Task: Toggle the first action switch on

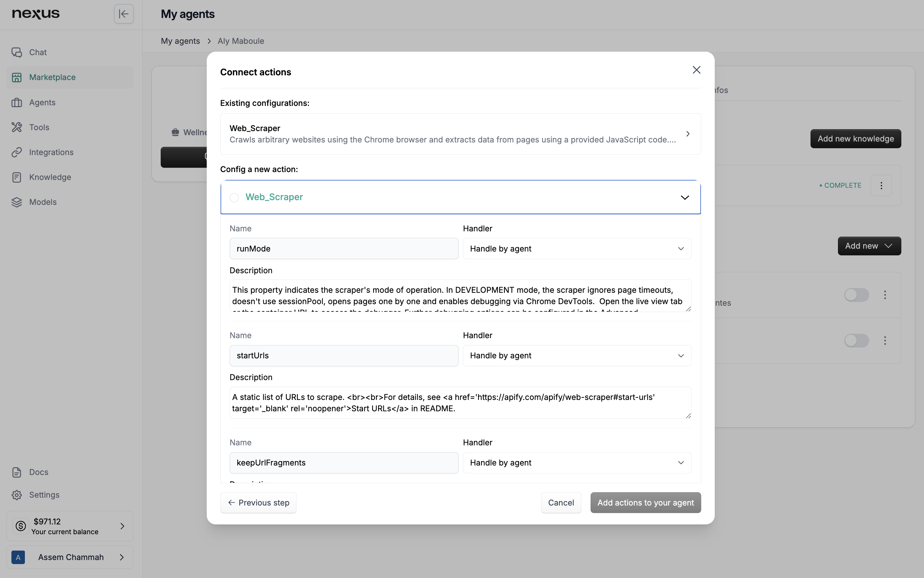Action: [856, 295]
